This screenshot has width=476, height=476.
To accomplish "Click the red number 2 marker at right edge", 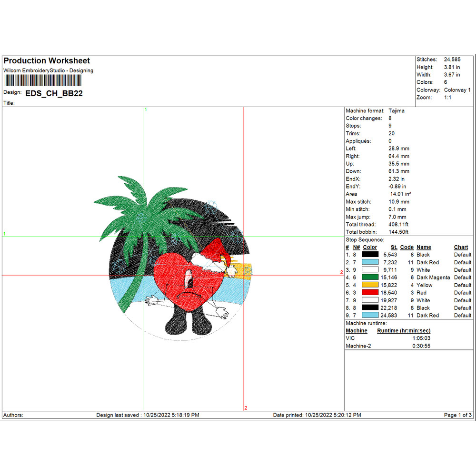I will 341,272.
